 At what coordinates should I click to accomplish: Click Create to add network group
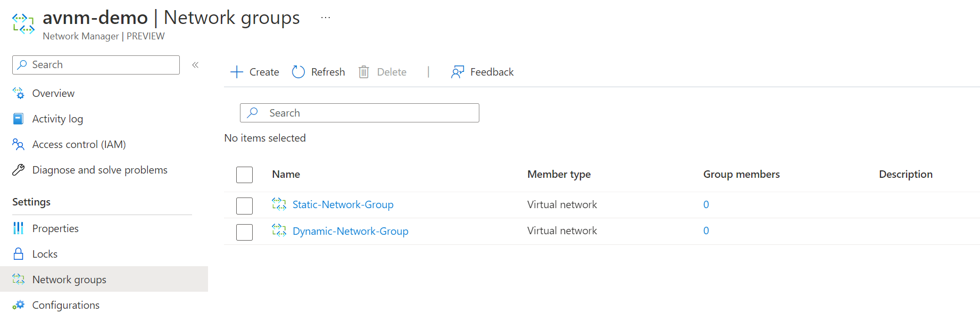(254, 72)
